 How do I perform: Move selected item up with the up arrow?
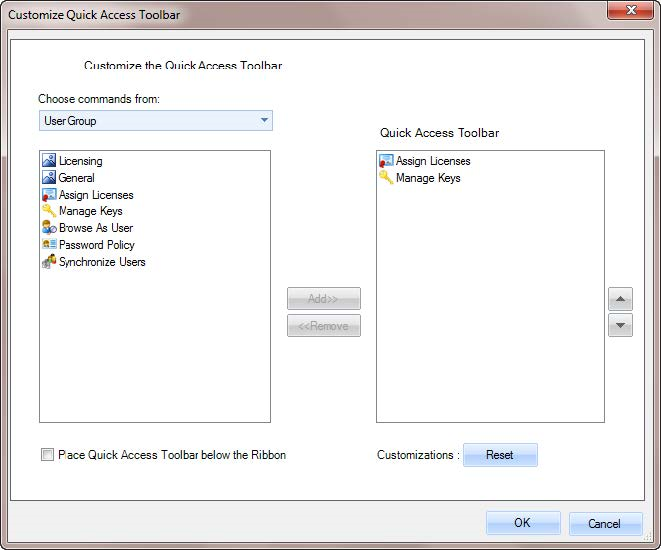[x=620, y=299]
